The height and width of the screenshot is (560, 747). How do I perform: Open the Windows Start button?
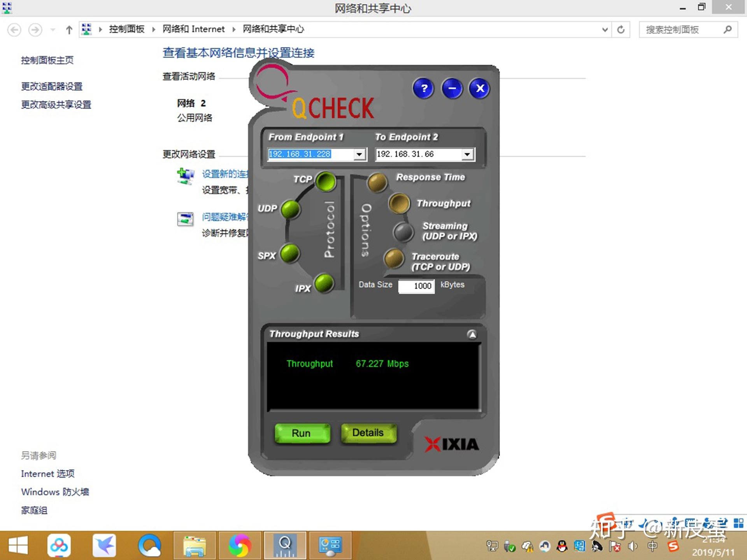tap(18, 545)
